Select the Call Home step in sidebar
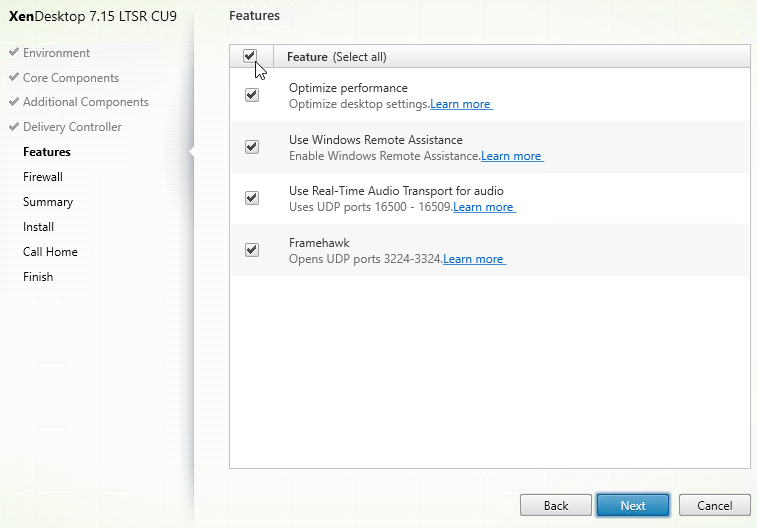Screen dimensions: 757x528 [x=50, y=252]
